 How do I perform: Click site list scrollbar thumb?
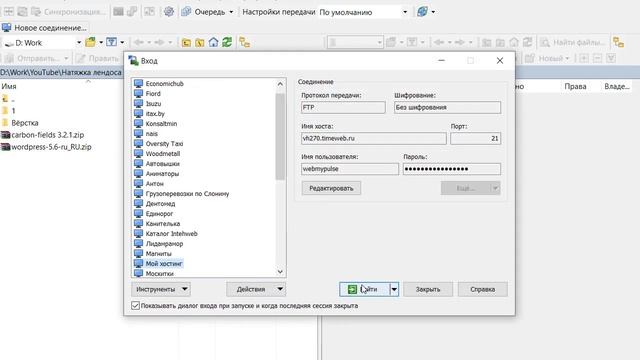(x=280, y=137)
